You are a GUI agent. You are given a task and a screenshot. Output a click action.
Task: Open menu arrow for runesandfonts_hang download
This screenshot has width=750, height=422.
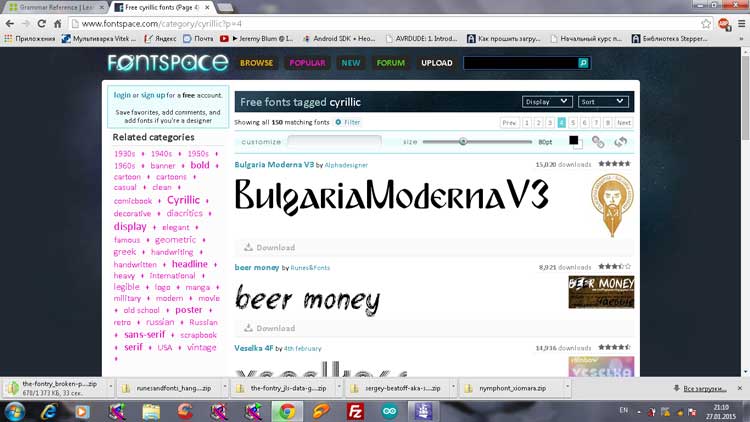[225, 386]
